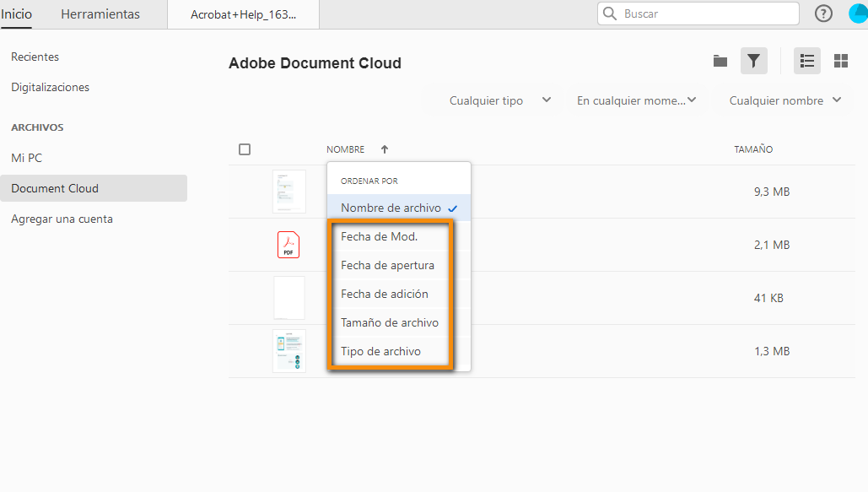
Task: Click the user account avatar
Action: pos(858,13)
